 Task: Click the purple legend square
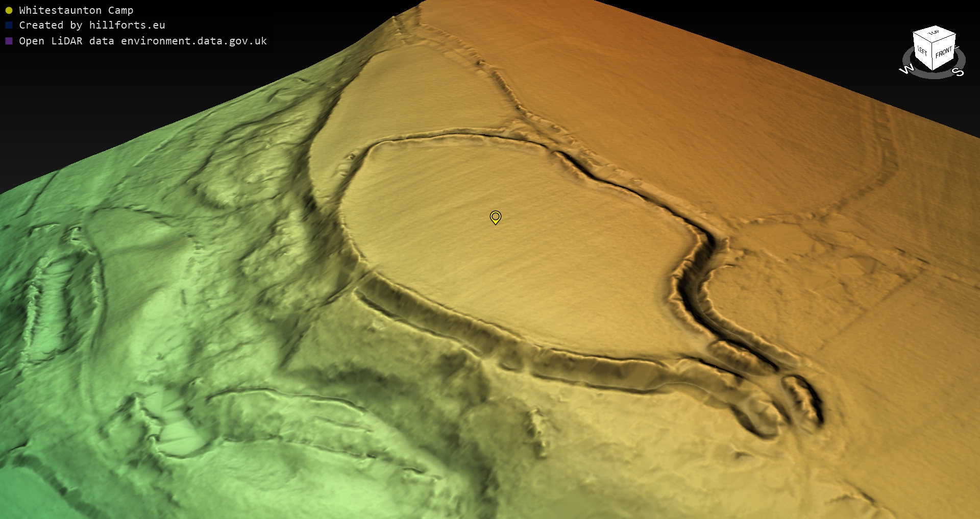9,41
